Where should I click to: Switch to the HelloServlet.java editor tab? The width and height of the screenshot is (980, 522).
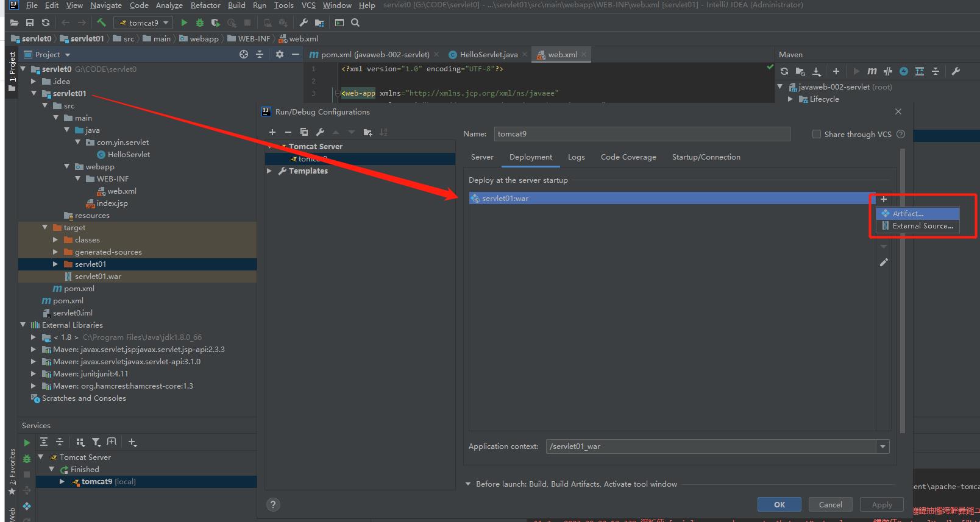(x=488, y=55)
